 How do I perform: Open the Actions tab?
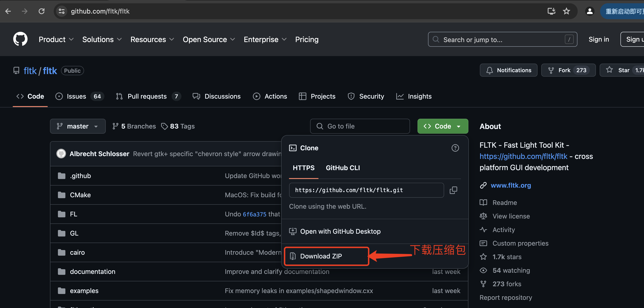(x=270, y=96)
